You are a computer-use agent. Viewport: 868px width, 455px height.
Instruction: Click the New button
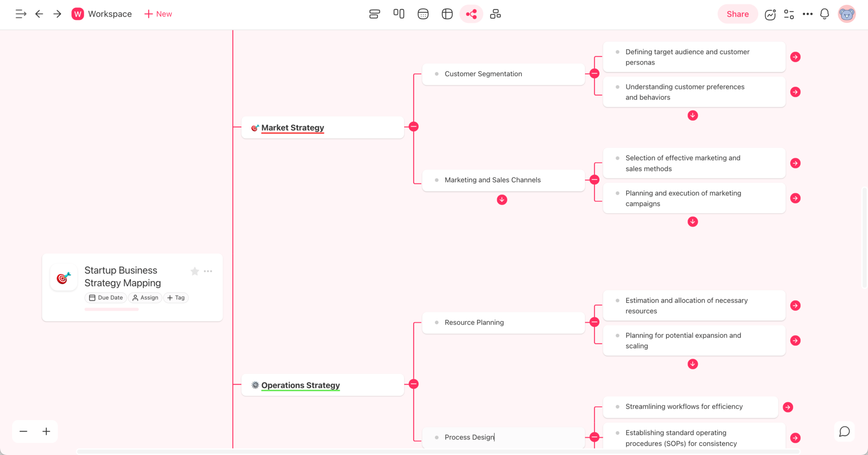point(158,13)
